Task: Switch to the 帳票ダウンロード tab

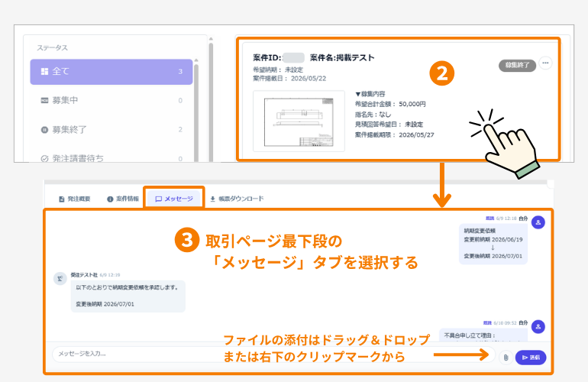Action: point(237,199)
